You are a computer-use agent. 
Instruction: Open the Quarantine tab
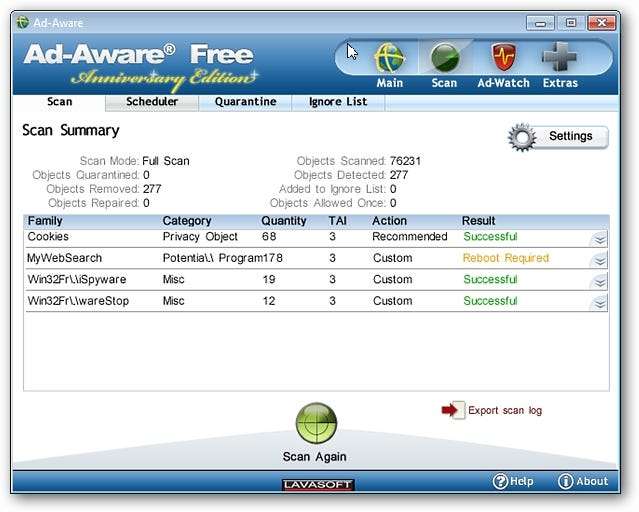pyautogui.click(x=245, y=102)
